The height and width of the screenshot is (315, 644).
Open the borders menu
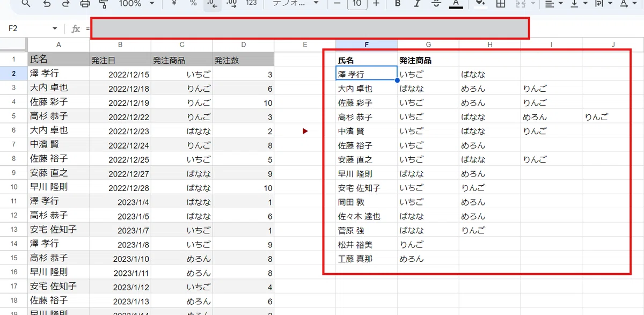point(500,3)
